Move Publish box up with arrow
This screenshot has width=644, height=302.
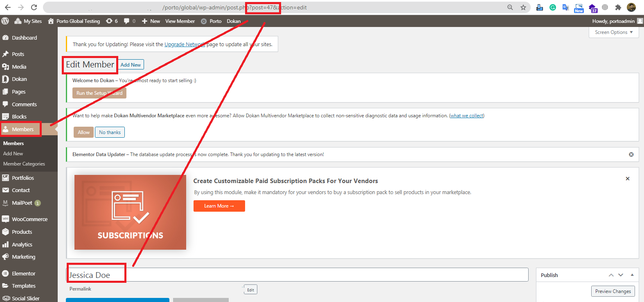click(x=611, y=275)
